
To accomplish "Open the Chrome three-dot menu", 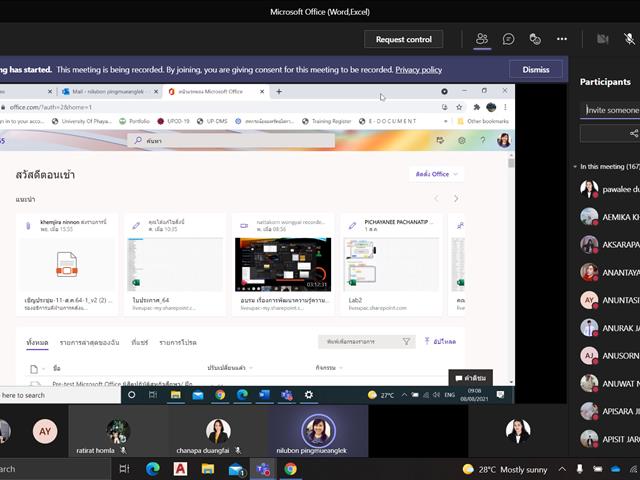I will [x=505, y=107].
